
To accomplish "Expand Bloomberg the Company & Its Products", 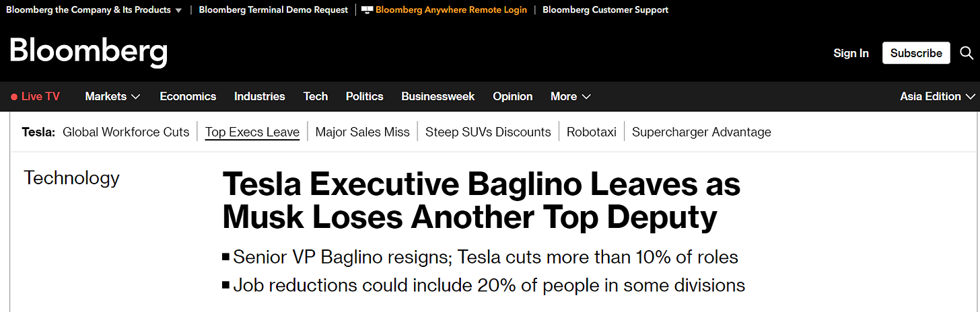I will 94,10.
